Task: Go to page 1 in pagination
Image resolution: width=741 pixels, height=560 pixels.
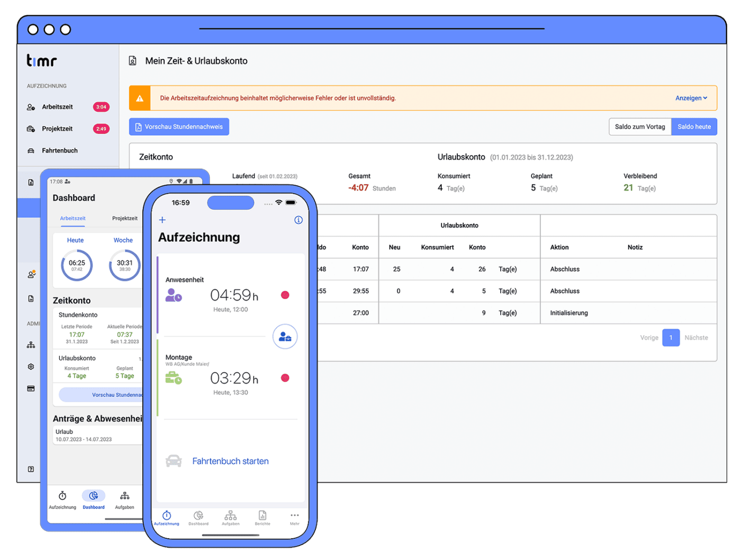Action: point(671,338)
